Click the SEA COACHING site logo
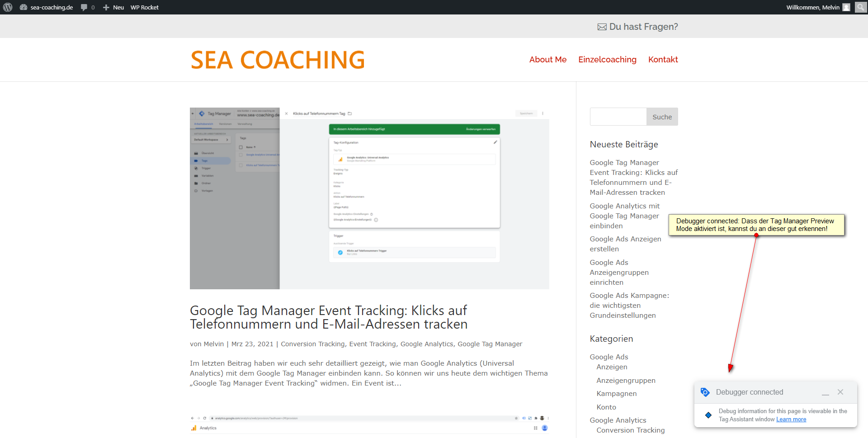Image resolution: width=868 pixels, height=438 pixels. pyautogui.click(x=278, y=60)
